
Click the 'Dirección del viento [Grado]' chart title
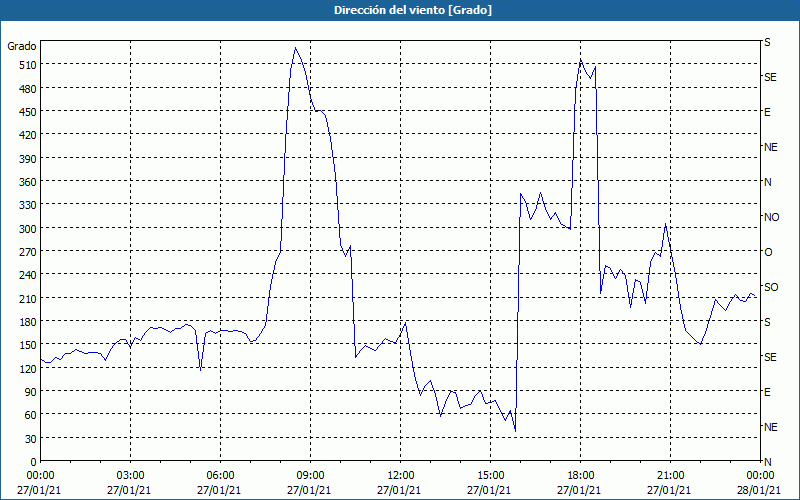(x=413, y=10)
